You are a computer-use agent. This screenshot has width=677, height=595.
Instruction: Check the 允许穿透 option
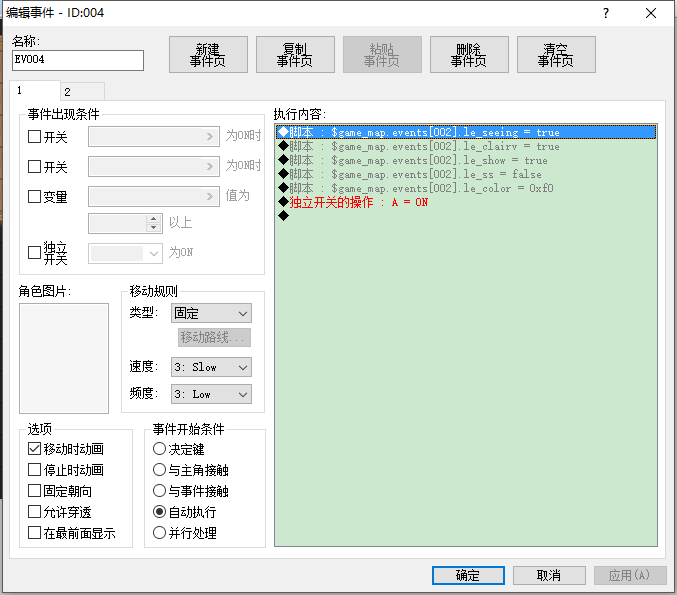(34, 512)
